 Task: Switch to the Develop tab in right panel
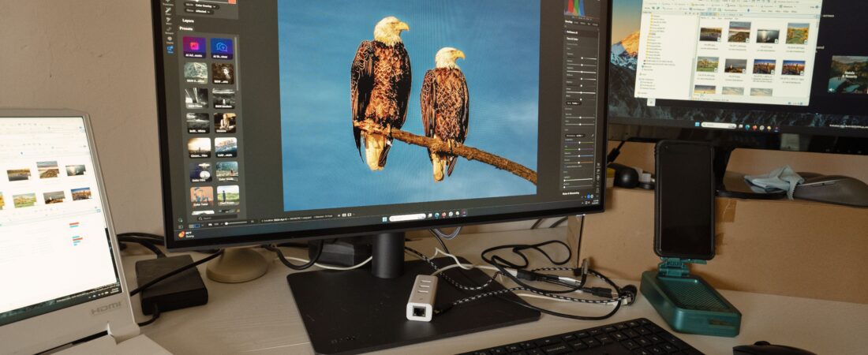[x=568, y=23]
